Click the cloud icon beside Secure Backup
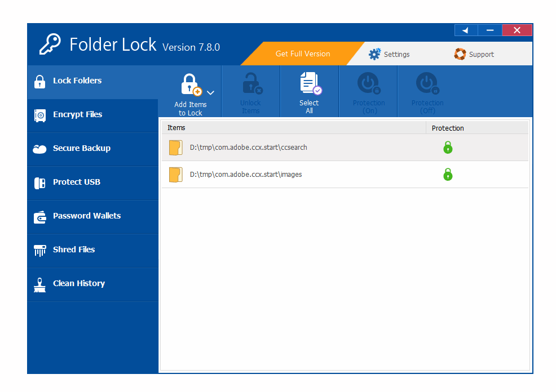The image size is (556, 392). [x=39, y=149]
